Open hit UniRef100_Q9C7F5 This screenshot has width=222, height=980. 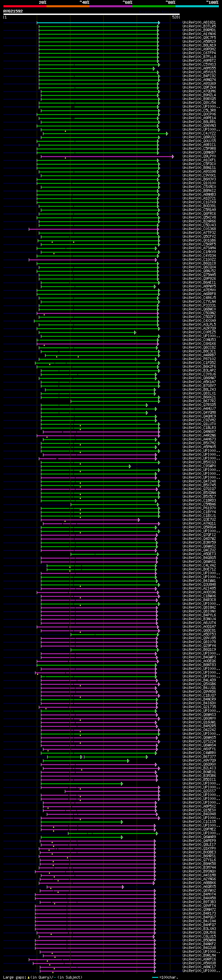pyautogui.click(x=199, y=38)
